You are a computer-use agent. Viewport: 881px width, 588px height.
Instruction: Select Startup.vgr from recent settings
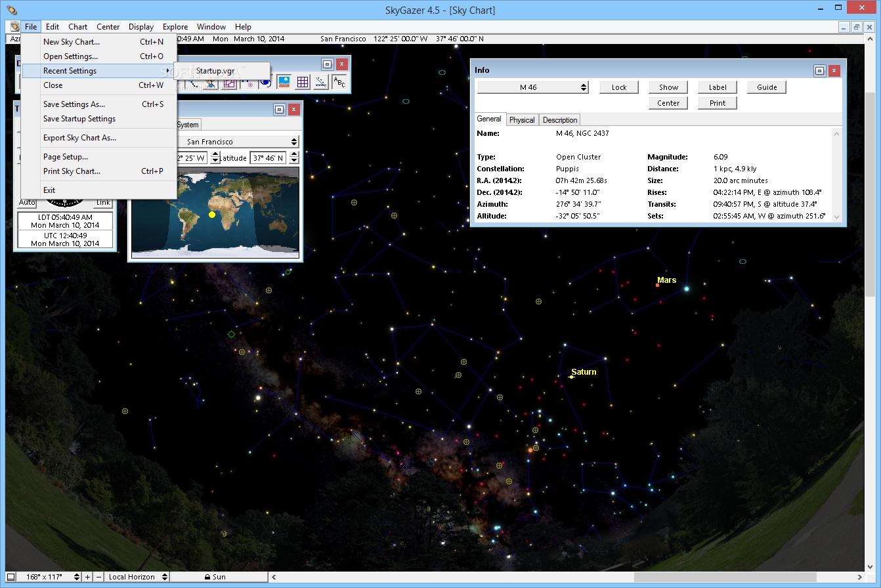click(x=222, y=71)
